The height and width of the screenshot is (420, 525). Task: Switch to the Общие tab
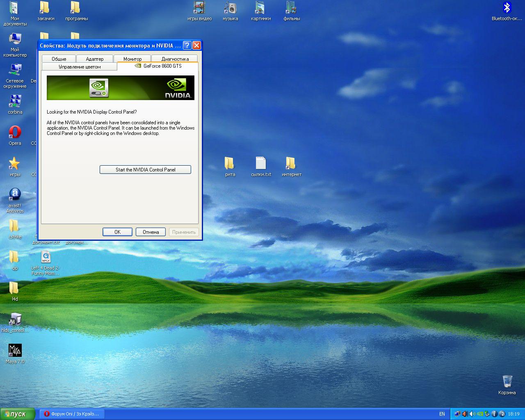tap(59, 59)
